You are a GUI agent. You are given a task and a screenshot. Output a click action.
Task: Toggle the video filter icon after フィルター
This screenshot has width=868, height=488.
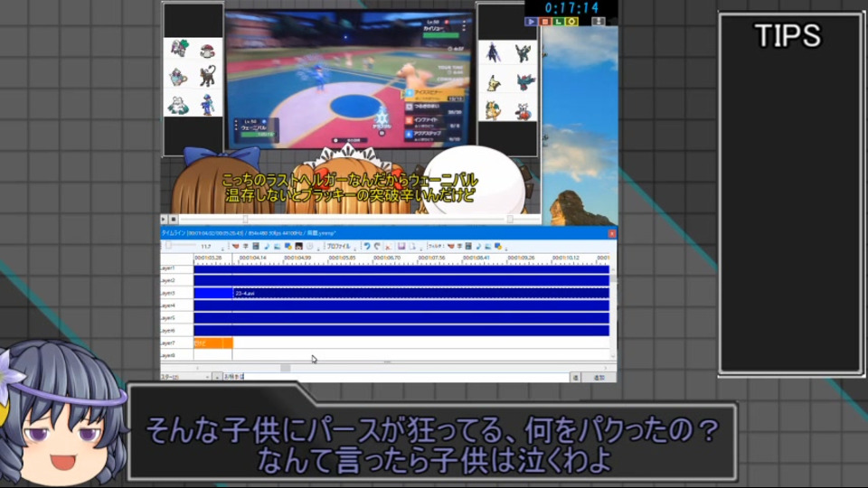(x=468, y=246)
